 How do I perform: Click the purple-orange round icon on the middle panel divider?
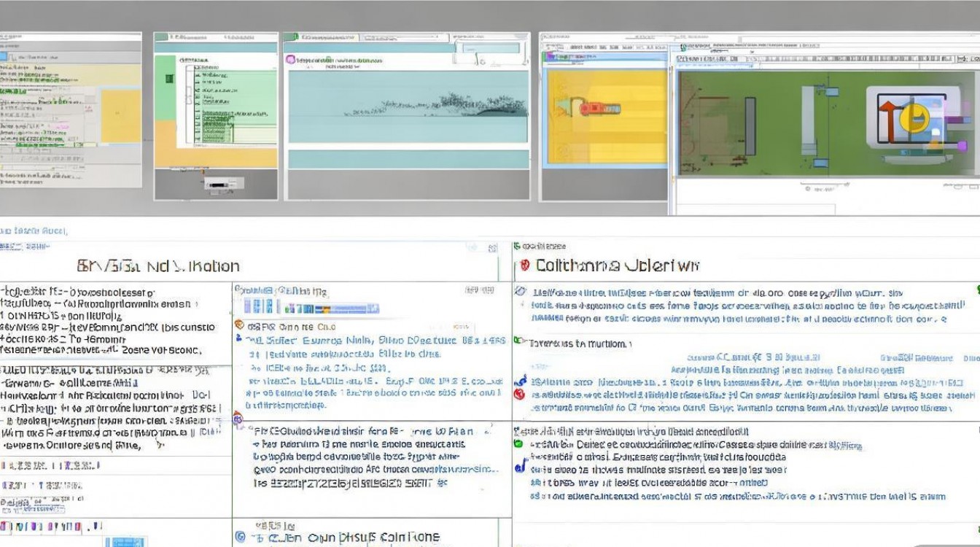pyautogui.click(x=236, y=419)
